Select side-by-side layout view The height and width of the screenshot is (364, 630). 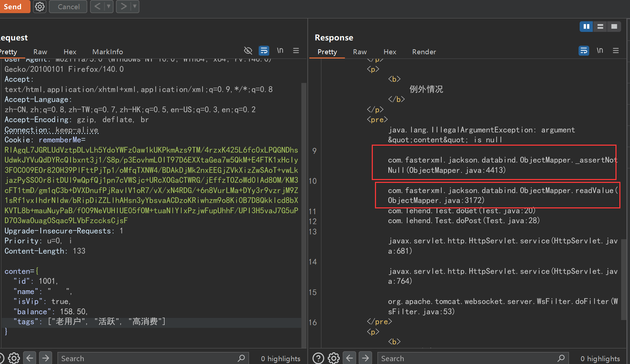click(586, 27)
